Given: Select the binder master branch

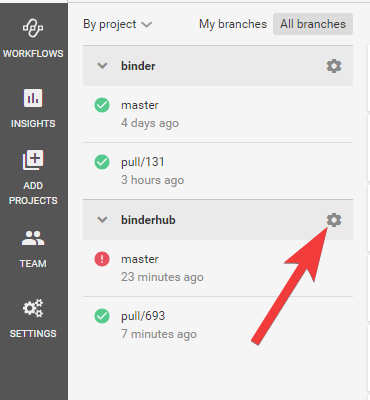Looking at the screenshot, I should (x=218, y=114).
